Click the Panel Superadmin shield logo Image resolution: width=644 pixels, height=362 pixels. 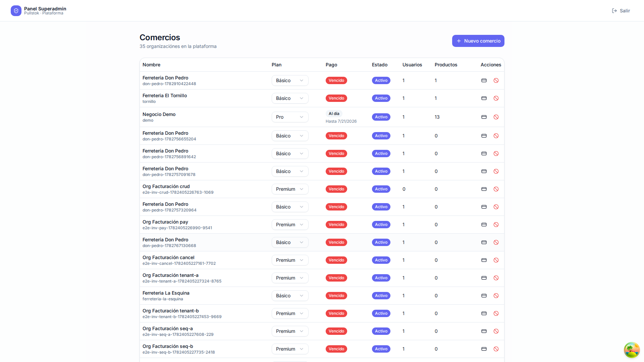point(16,11)
